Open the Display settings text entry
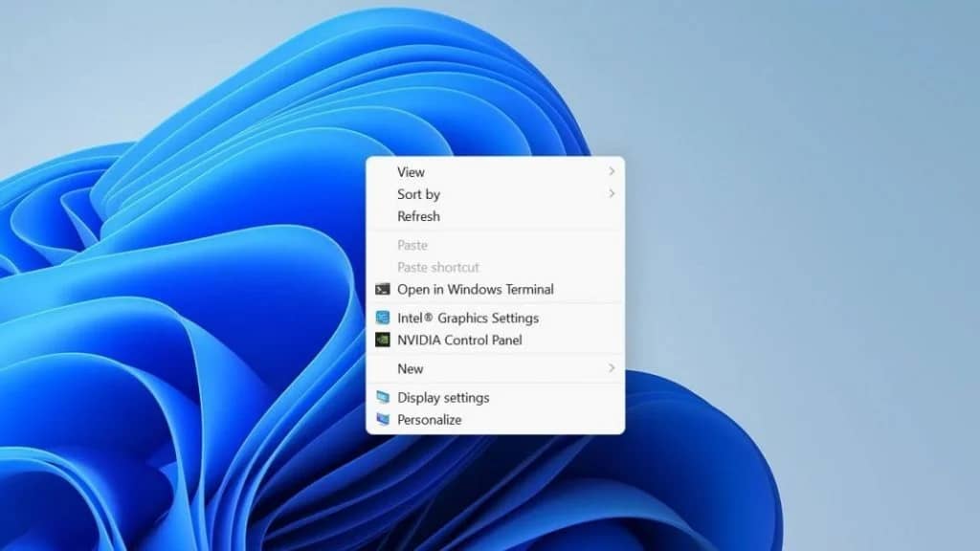 (x=443, y=397)
